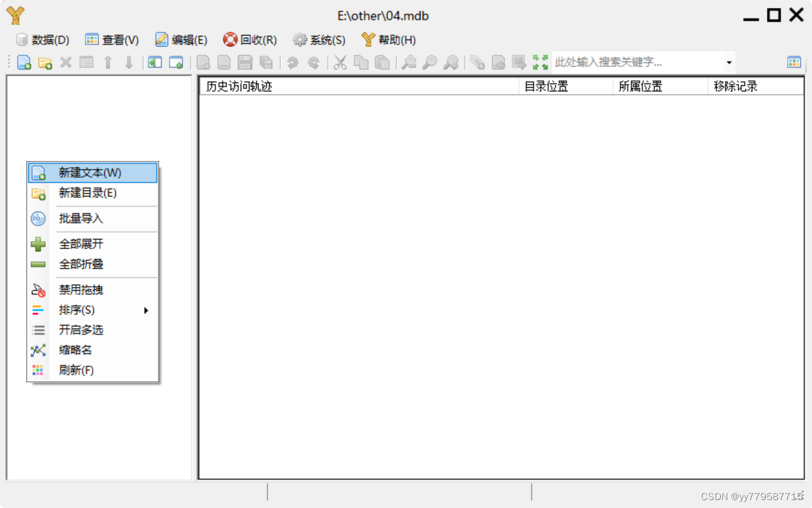Viewport: 812px width, 508px height.
Task: Select 缩略名 in context menu
Action: (93, 351)
